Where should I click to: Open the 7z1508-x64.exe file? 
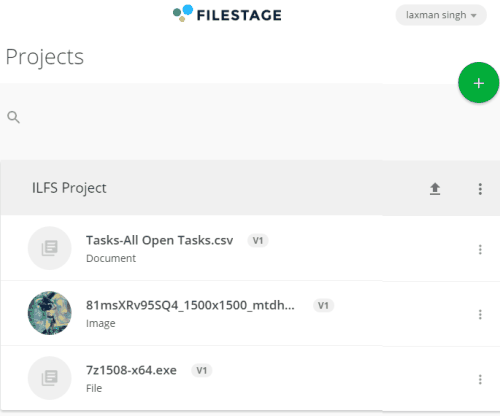pos(131,370)
